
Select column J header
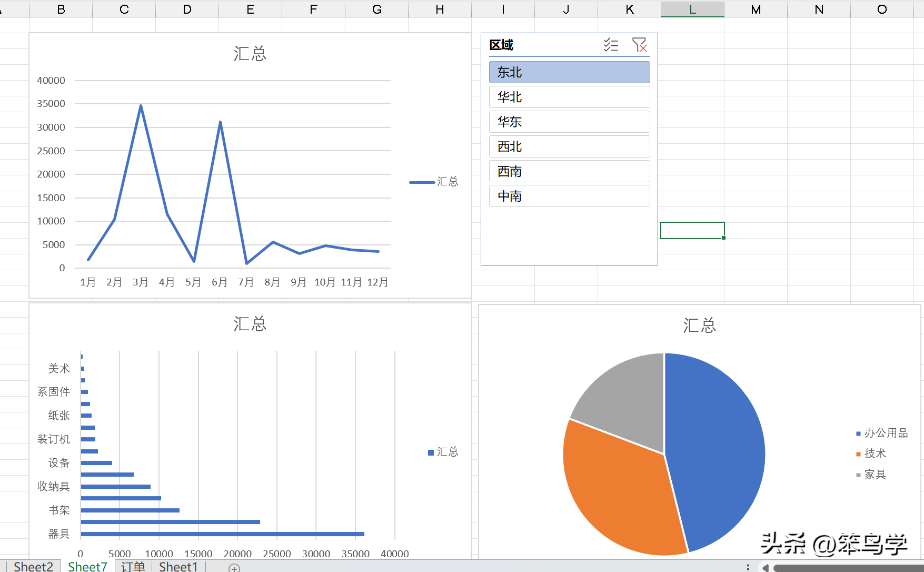[567, 9]
